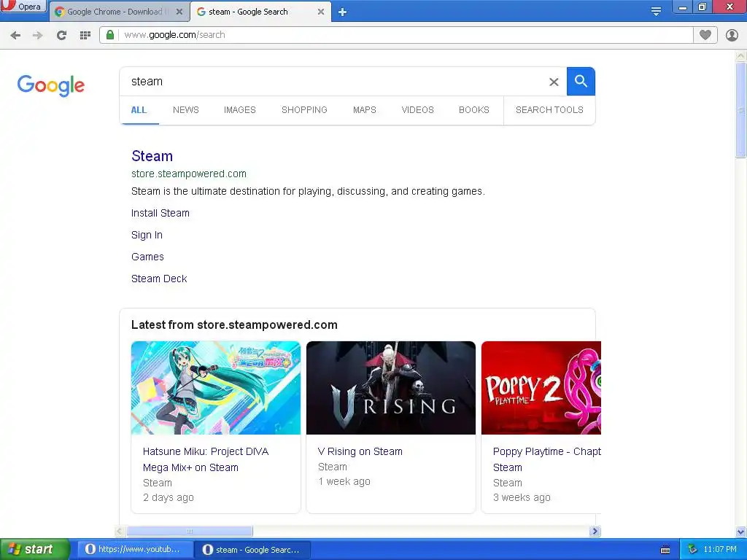
Task: Switch to SHOPPING results
Action: tap(304, 110)
